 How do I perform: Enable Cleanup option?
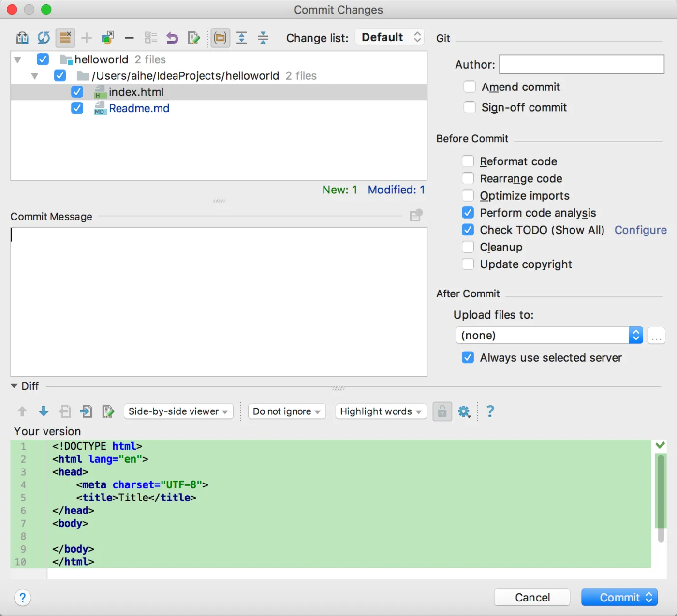468,247
